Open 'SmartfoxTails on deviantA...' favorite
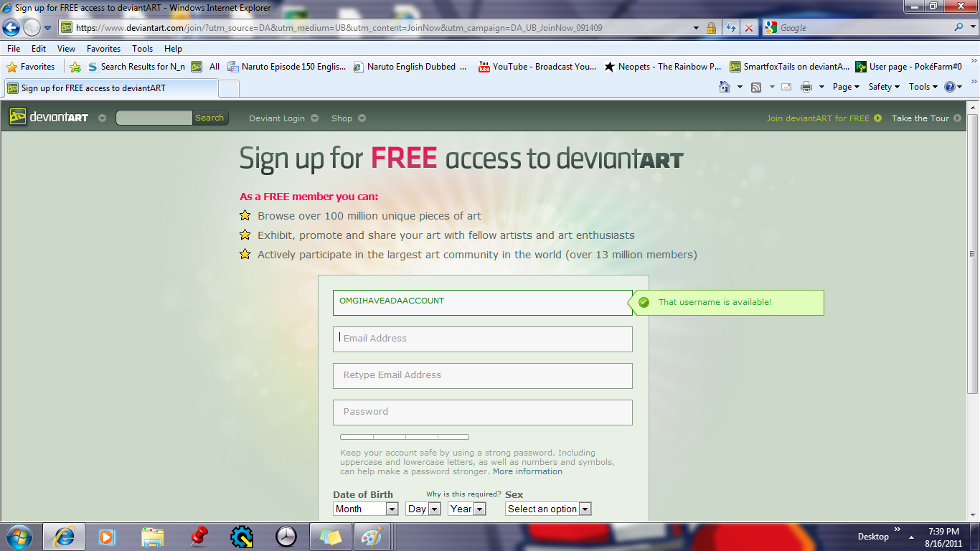Image resolution: width=980 pixels, height=551 pixels. point(789,67)
